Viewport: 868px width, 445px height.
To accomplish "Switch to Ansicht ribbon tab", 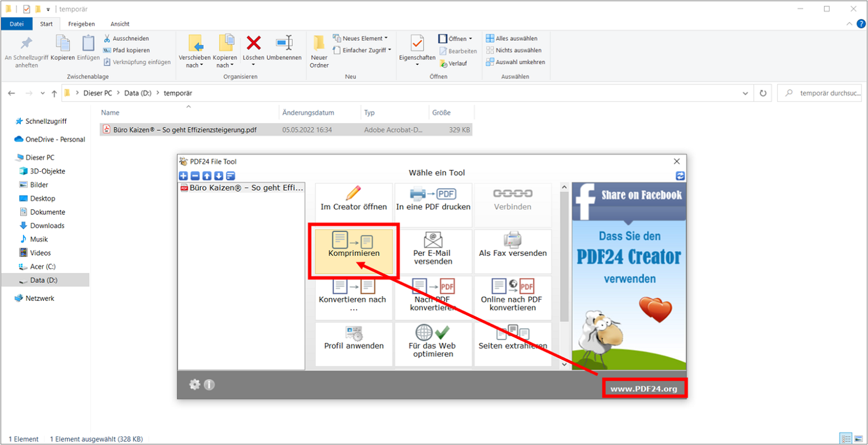I will pyautogui.click(x=120, y=24).
